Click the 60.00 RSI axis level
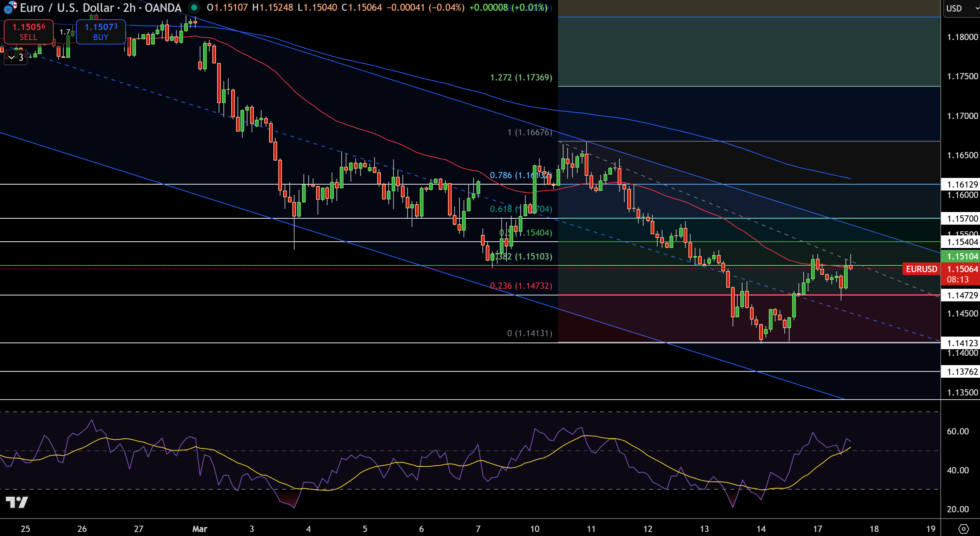The height and width of the screenshot is (536, 980). 957,431
